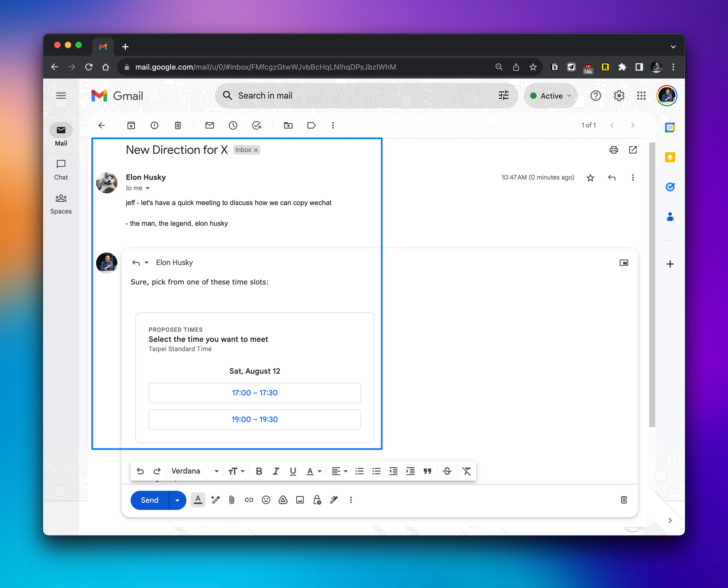Toggle confidential mode lock icon
The height and width of the screenshot is (588, 728).
point(317,500)
